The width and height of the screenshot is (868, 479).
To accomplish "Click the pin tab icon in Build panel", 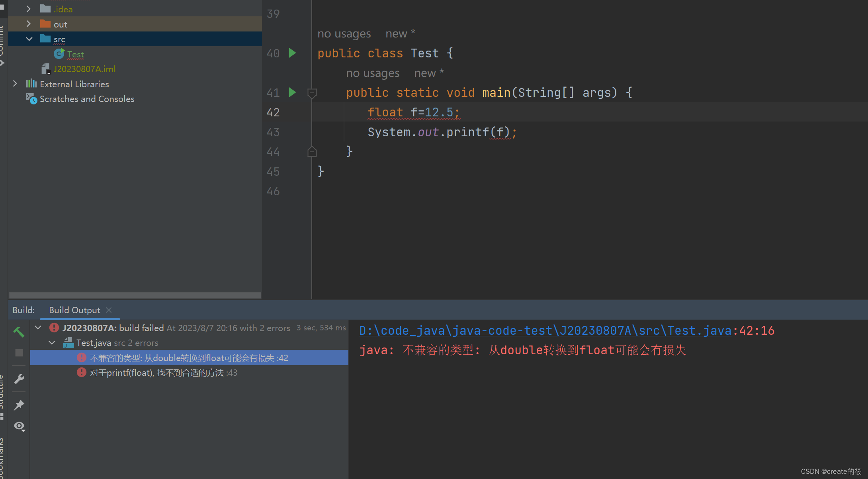I will (19, 405).
